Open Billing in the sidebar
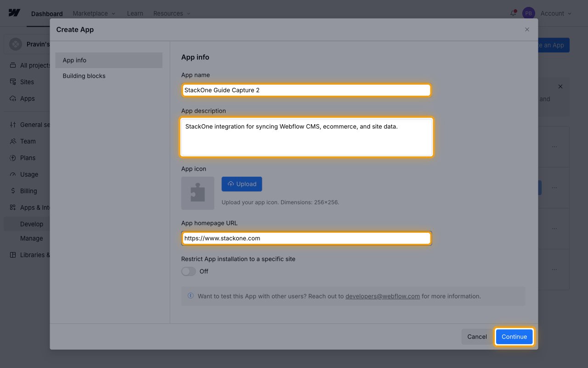 pyautogui.click(x=28, y=191)
